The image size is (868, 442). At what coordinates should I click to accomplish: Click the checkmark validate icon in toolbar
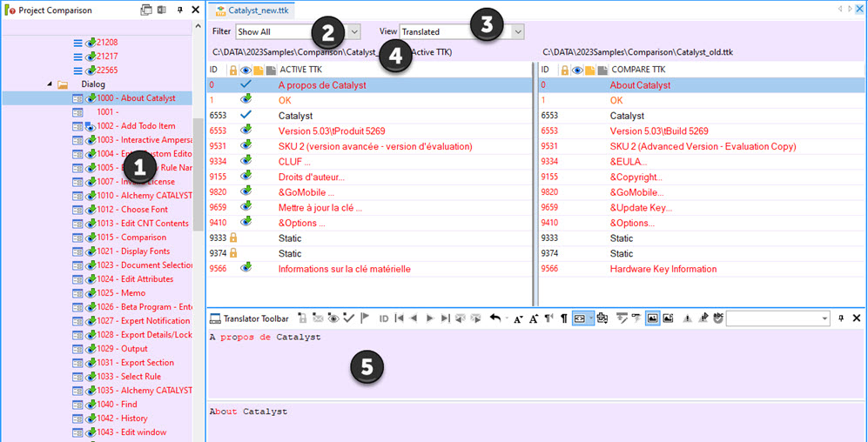tap(348, 318)
